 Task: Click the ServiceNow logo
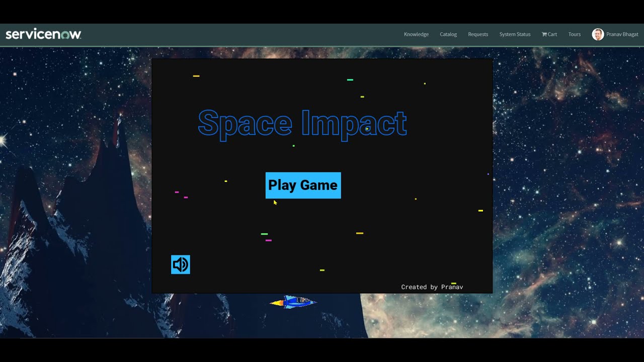click(42, 34)
